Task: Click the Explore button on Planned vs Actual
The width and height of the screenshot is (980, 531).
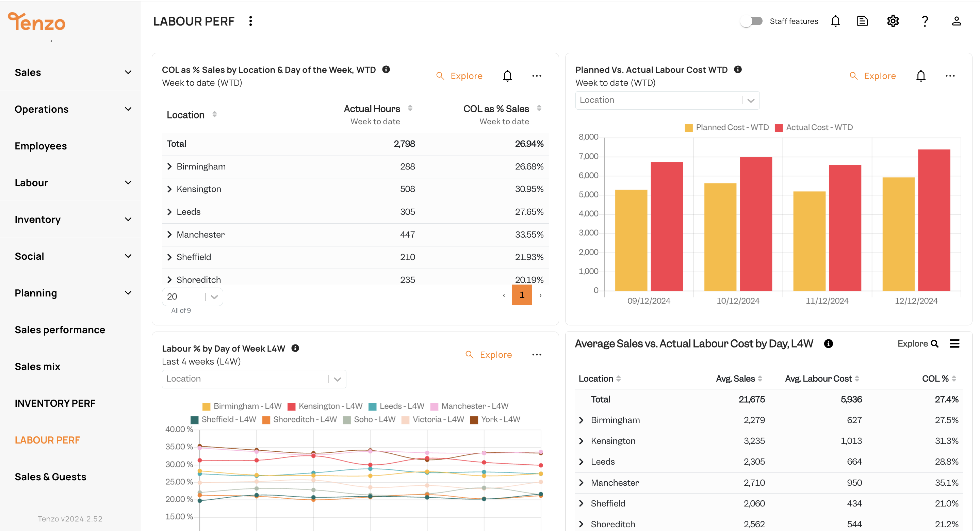Action: click(x=879, y=75)
